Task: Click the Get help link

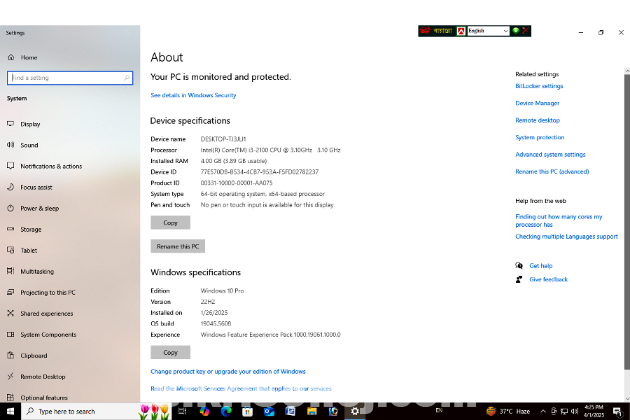Action: (x=541, y=266)
